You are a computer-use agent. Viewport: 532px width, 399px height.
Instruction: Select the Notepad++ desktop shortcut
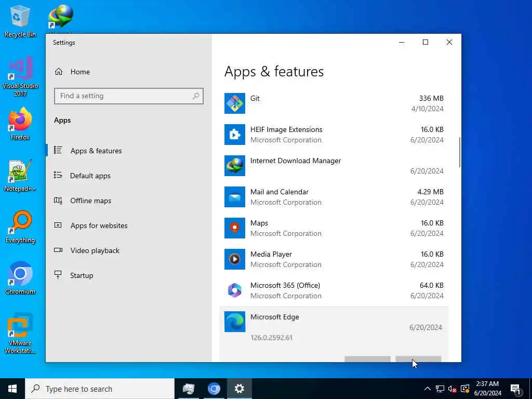(20, 176)
